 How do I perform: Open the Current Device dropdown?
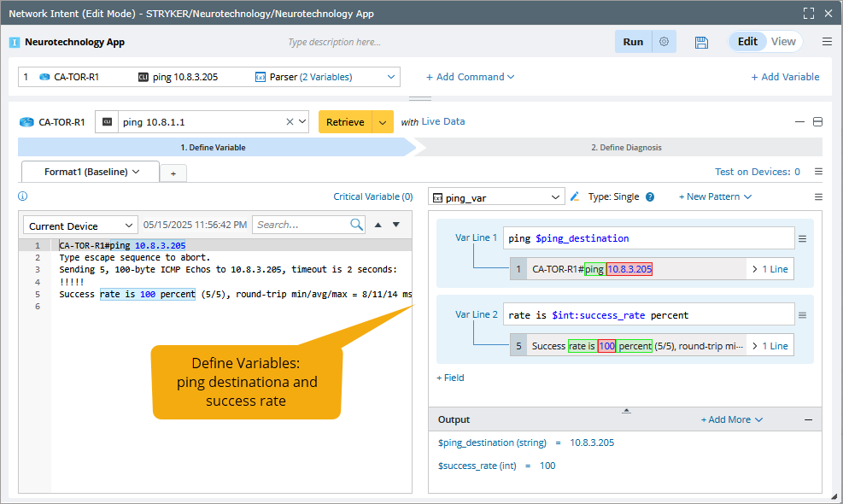pos(80,226)
